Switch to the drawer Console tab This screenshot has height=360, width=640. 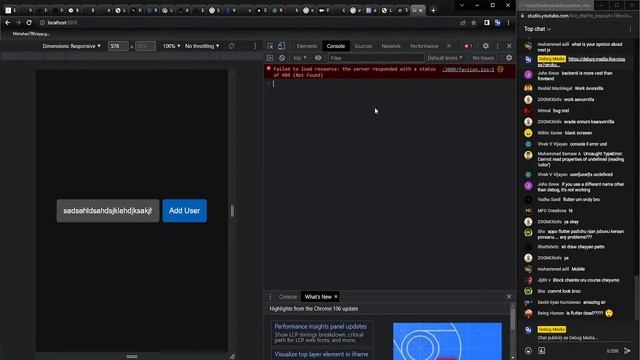point(287,297)
